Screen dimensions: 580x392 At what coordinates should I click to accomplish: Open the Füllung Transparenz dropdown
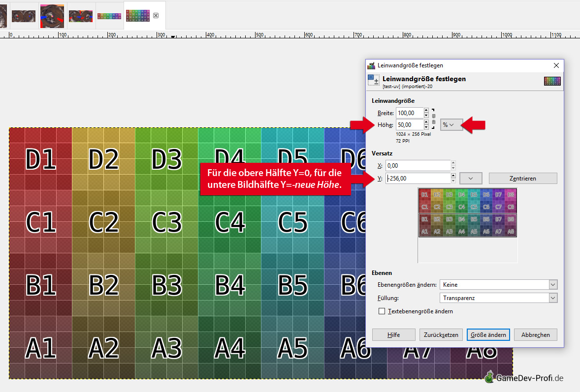pos(498,298)
